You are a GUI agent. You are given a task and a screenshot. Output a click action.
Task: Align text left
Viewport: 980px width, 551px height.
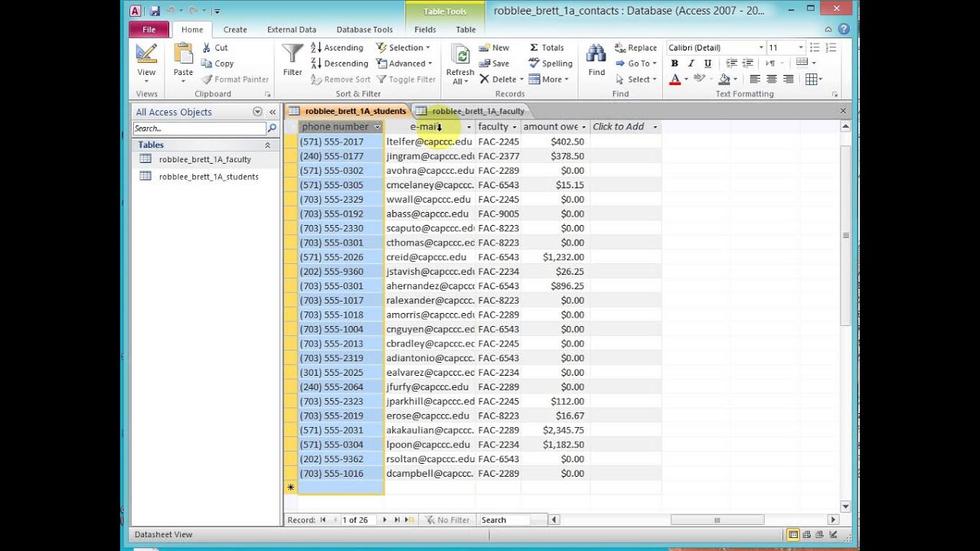(754, 80)
